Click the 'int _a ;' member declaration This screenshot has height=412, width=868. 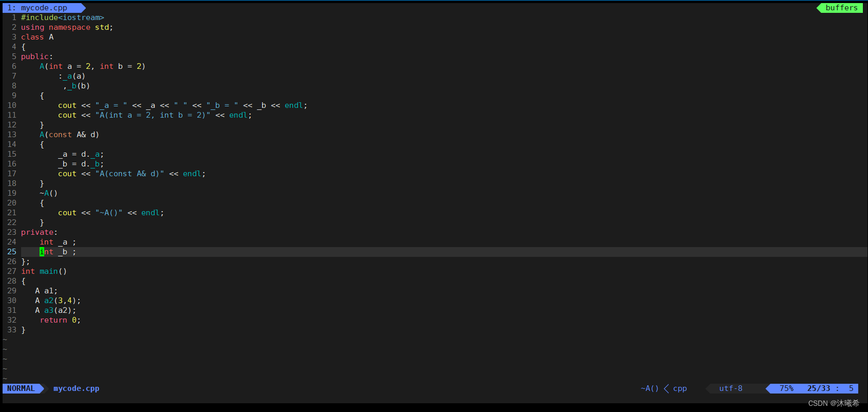point(58,242)
